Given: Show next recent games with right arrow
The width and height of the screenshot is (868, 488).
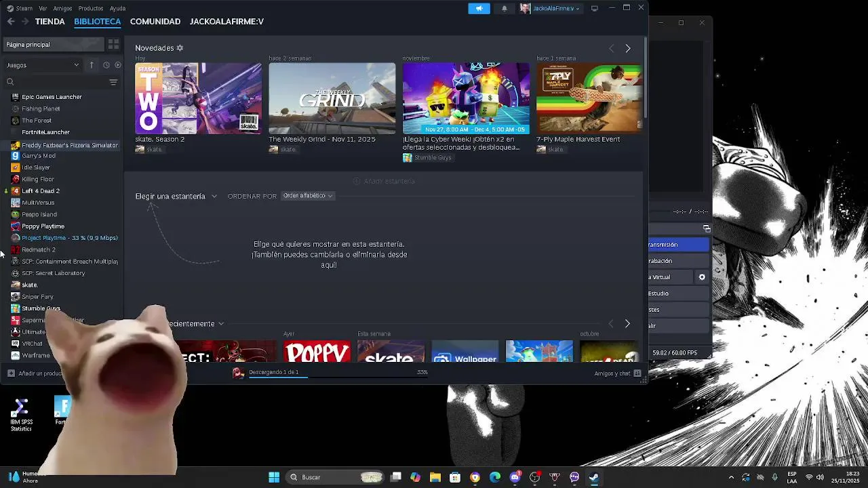Looking at the screenshot, I should point(627,324).
